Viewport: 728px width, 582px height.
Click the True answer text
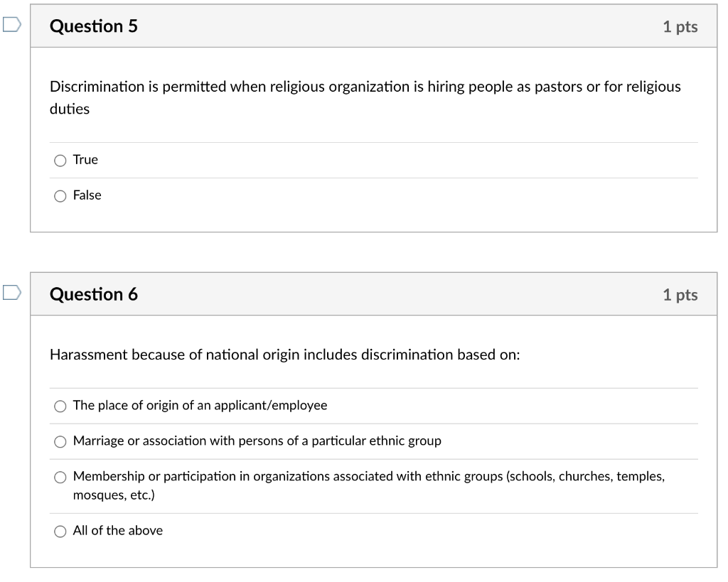(84, 161)
